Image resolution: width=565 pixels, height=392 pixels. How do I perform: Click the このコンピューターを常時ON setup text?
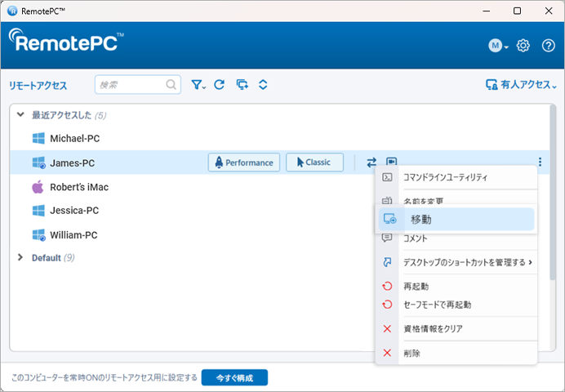click(x=105, y=377)
